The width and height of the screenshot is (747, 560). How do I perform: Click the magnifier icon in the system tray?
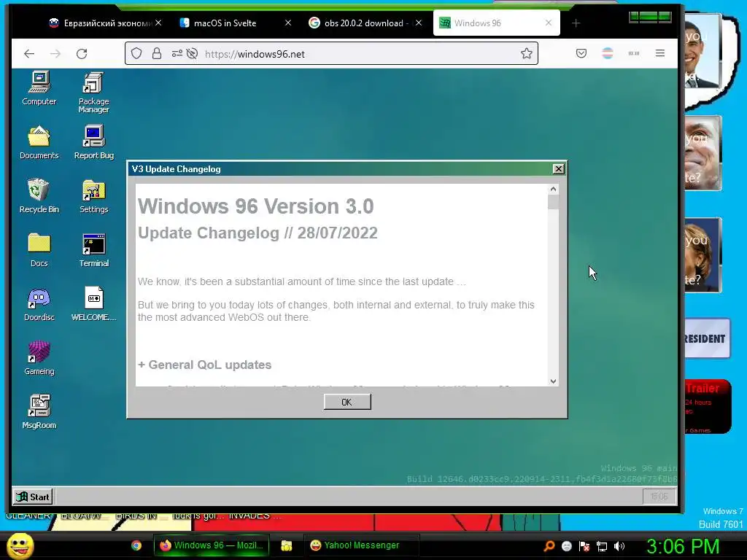click(549, 546)
